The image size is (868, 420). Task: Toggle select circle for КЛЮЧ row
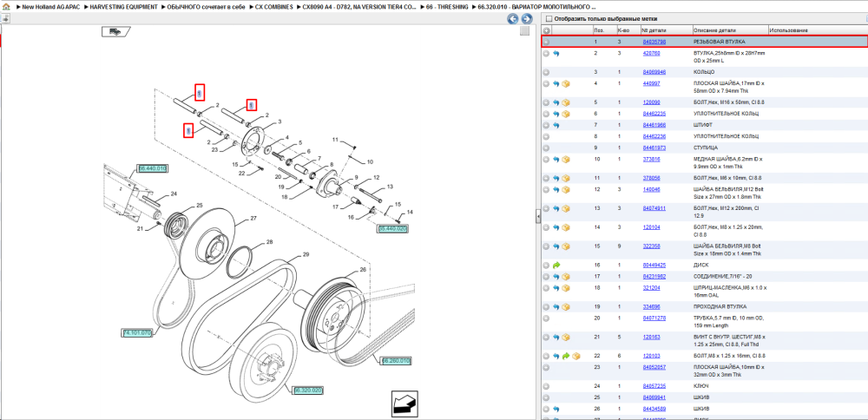pos(546,386)
